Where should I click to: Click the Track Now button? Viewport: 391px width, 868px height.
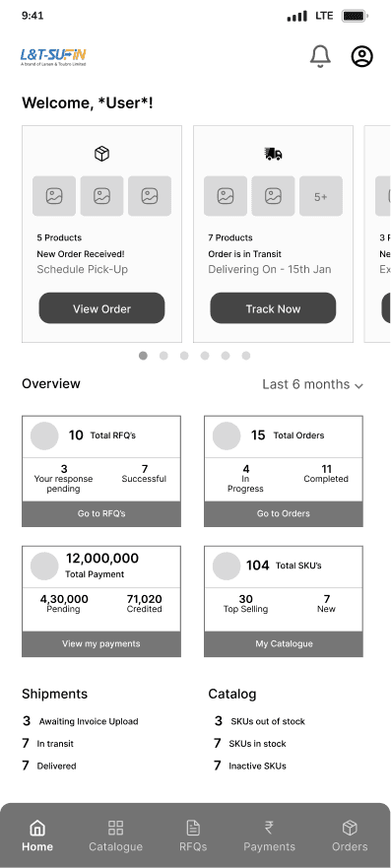tap(273, 308)
